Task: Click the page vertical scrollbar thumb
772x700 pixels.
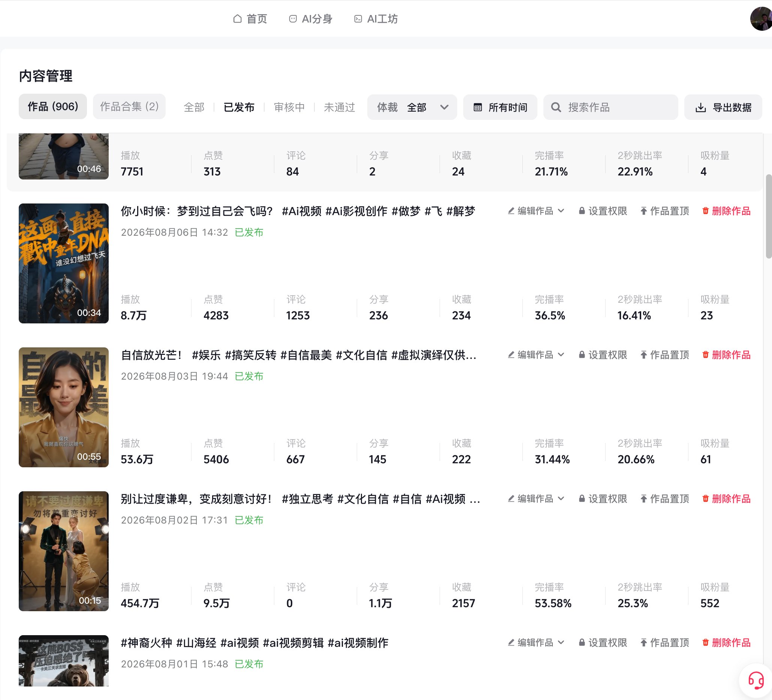Action: [x=768, y=216]
